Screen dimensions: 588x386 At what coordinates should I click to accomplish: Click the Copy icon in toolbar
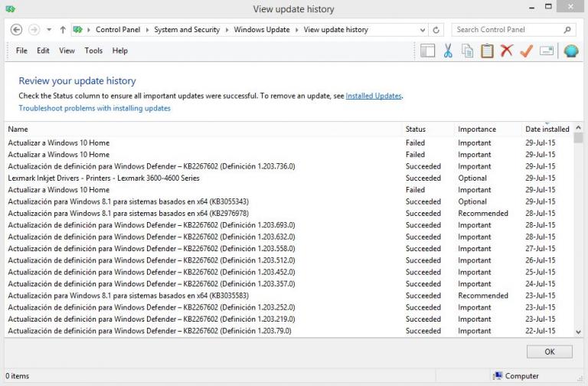(467, 51)
